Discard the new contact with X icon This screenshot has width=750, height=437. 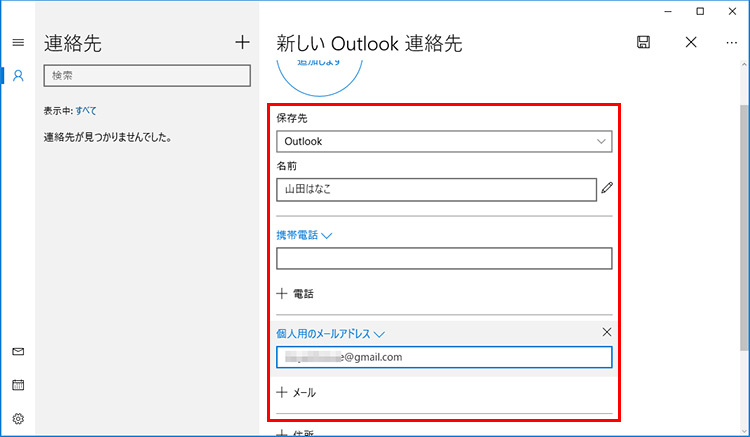pos(691,42)
